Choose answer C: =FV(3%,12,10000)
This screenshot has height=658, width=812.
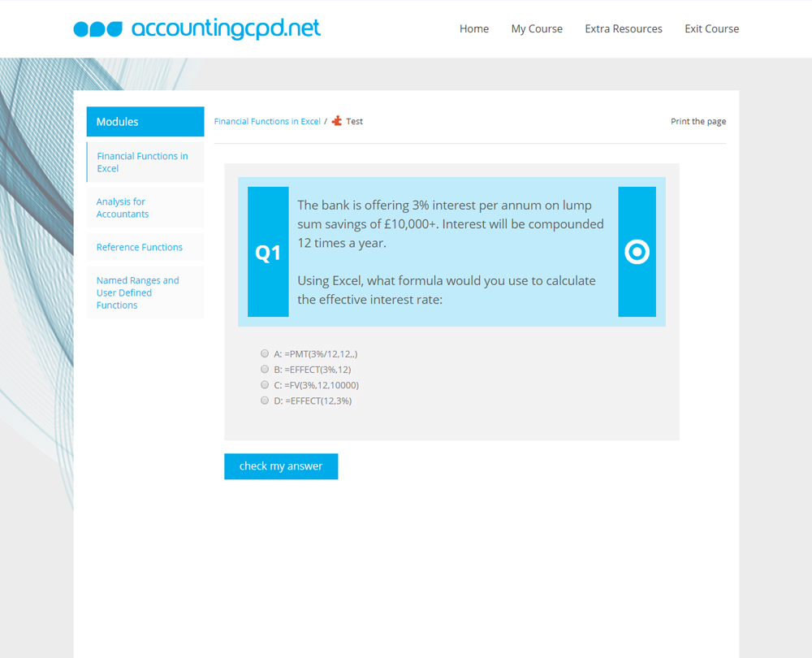pyautogui.click(x=265, y=385)
